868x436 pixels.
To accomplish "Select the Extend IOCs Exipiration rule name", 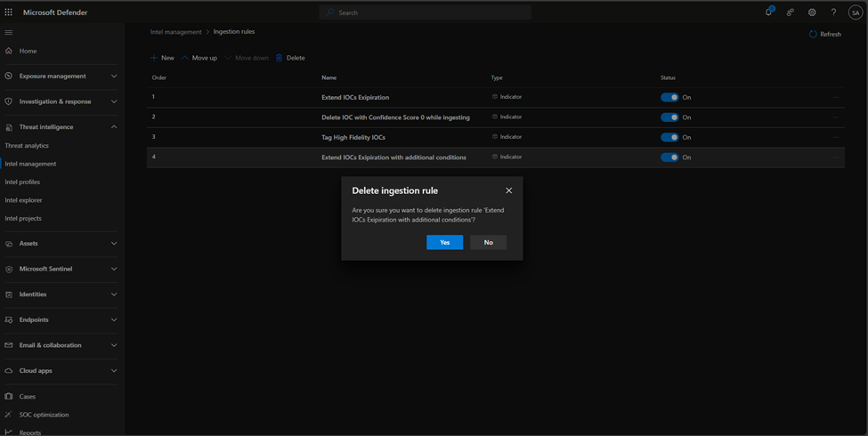I will [355, 97].
